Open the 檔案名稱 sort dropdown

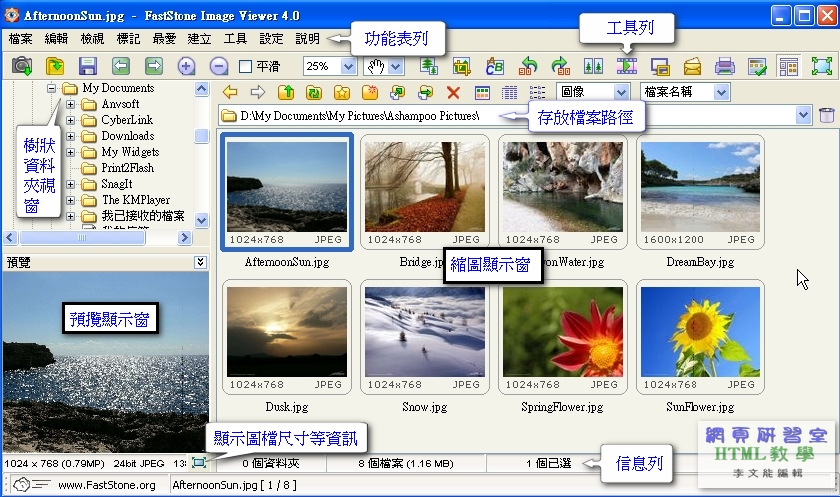(x=722, y=92)
